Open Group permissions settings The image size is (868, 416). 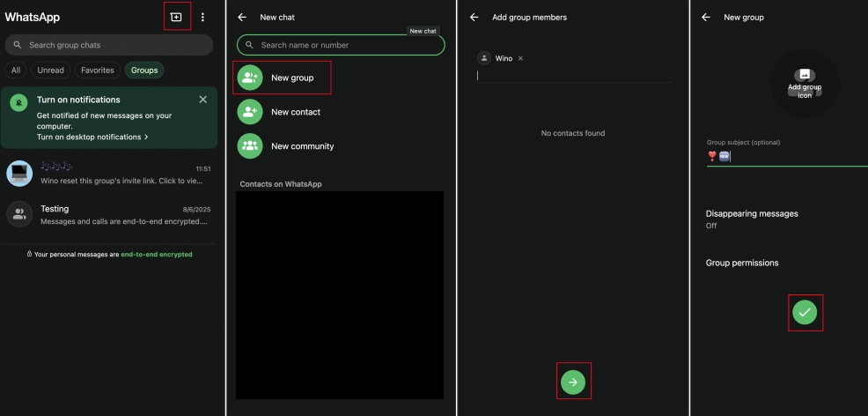tap(742, 263)
